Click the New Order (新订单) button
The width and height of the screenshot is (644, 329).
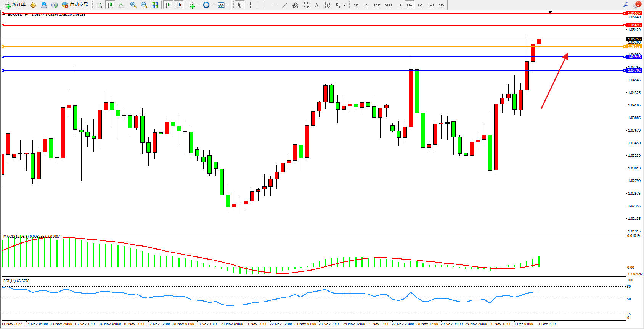pos(15,5)
